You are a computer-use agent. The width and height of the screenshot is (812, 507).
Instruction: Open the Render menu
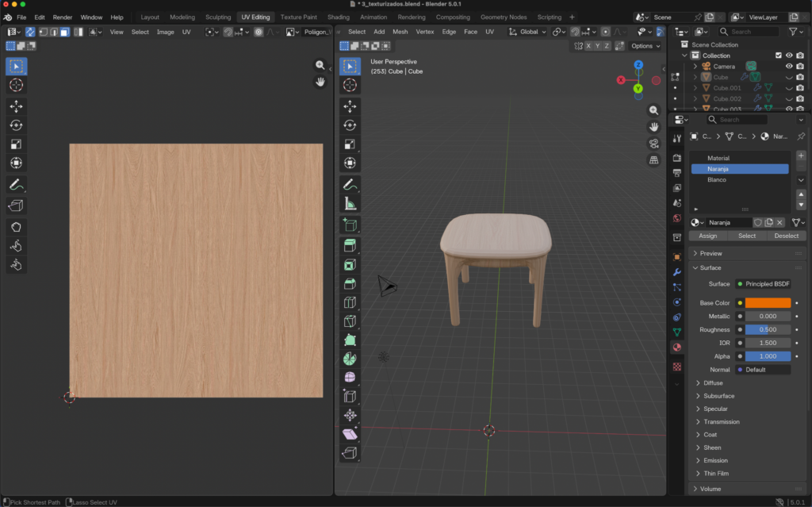click(63, 17)
